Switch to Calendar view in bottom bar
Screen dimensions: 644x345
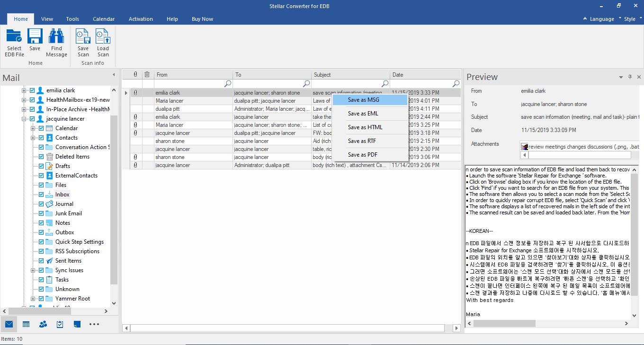[26, 324]
